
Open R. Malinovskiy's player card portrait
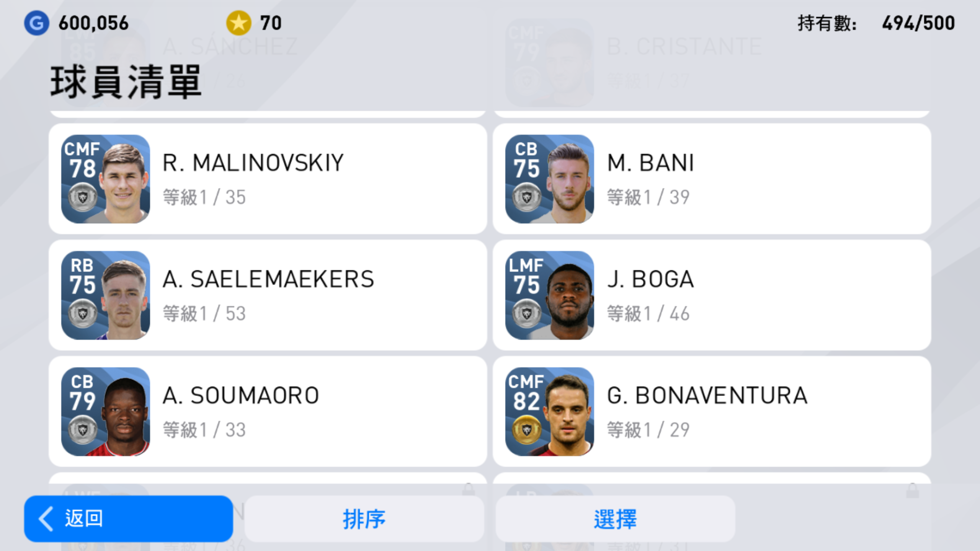click(105, 179)
